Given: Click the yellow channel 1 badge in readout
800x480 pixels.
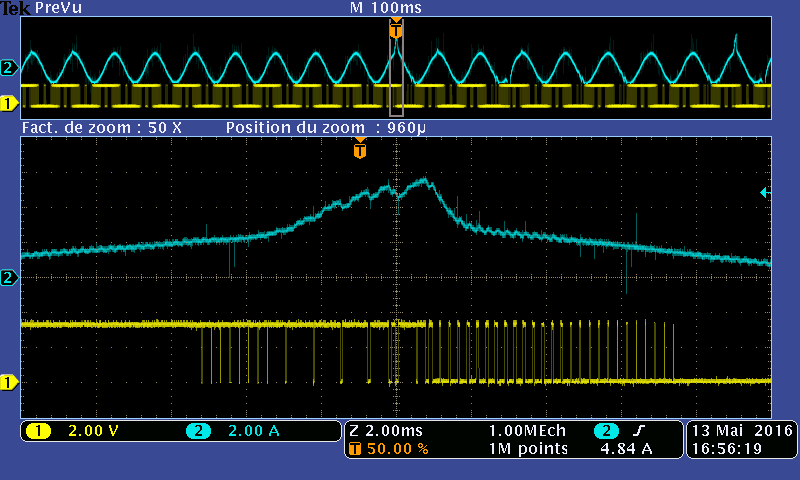Looking at the screenshot, I should point(38,431).
